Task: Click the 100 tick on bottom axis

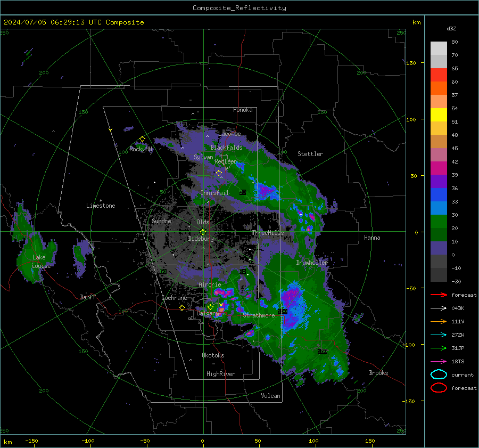Action: point(313,441)
